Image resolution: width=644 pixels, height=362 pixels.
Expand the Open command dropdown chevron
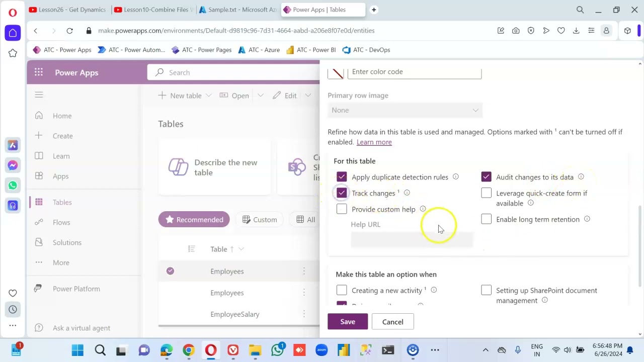point(261,96)
